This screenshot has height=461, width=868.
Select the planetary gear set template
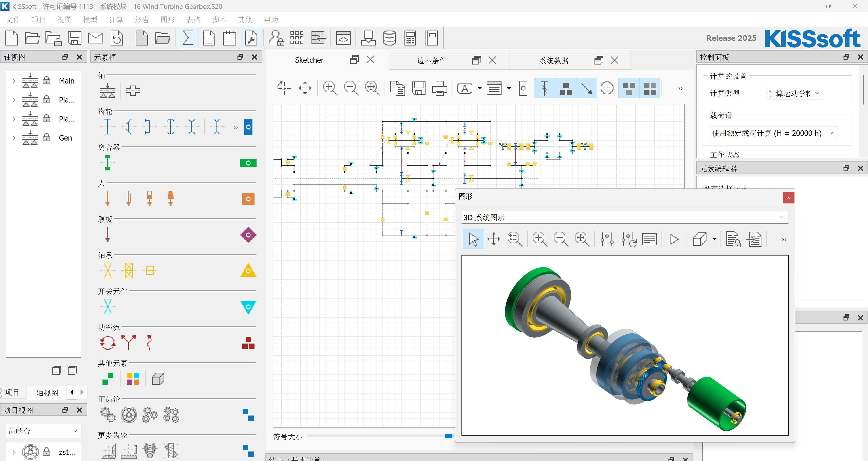(x=129, y=415)
